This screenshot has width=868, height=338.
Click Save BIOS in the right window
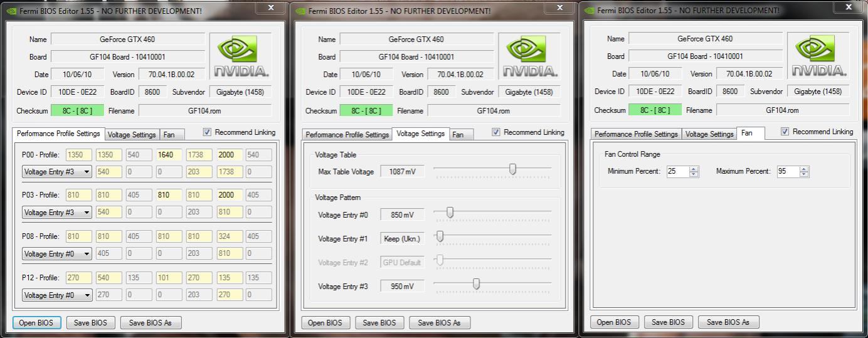coord(668,322)
